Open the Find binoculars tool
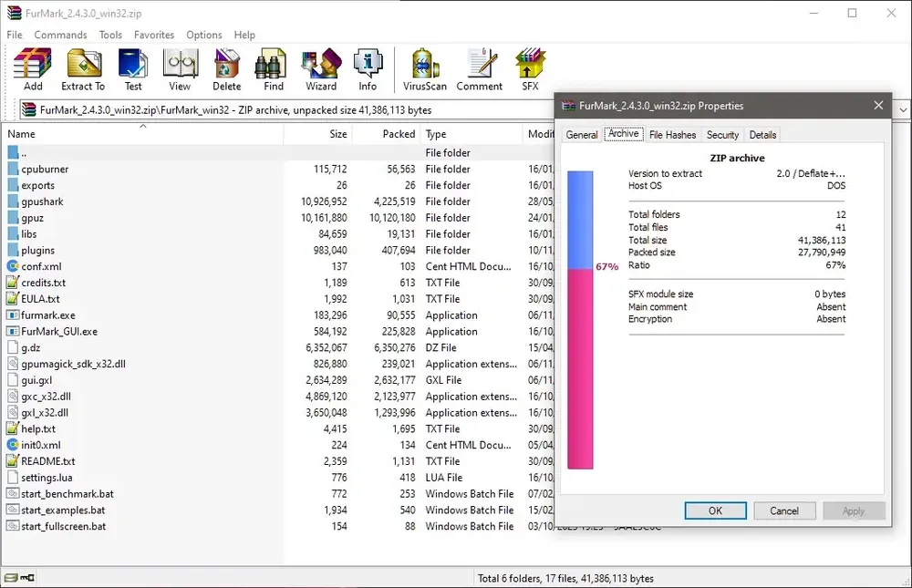912x588 pixels. (274, 70)
